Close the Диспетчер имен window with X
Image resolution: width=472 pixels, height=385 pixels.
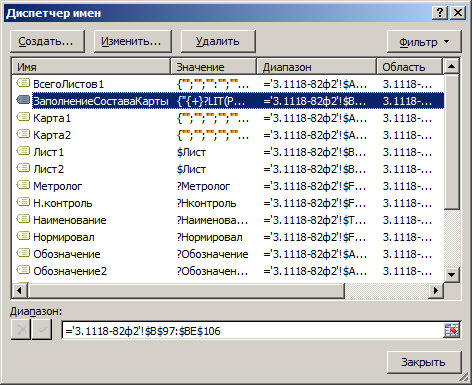click(x=458, y=13)
